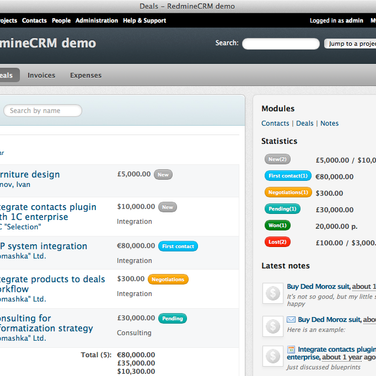Screen dimensions: 376x376
Task: Open integrate contacts plugin 1C enterprise deal
Action: point(48,212)
